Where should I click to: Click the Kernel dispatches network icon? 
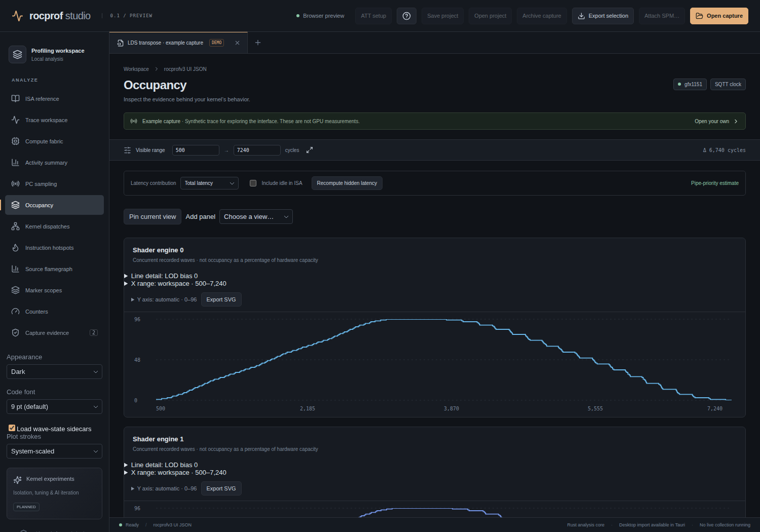[x=15, y=226]
